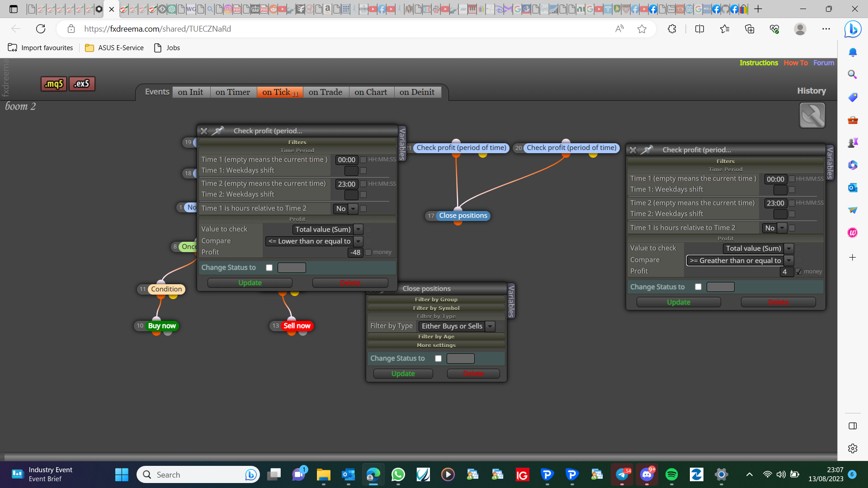
Task: Select the Condition block 11
Action: tap(166, 289)
